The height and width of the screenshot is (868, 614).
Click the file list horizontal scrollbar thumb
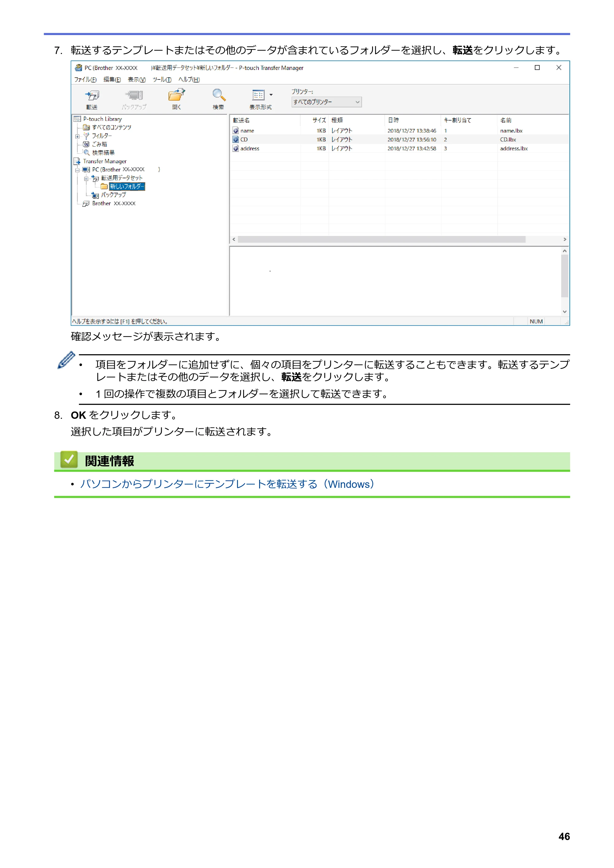click(381, 240)
